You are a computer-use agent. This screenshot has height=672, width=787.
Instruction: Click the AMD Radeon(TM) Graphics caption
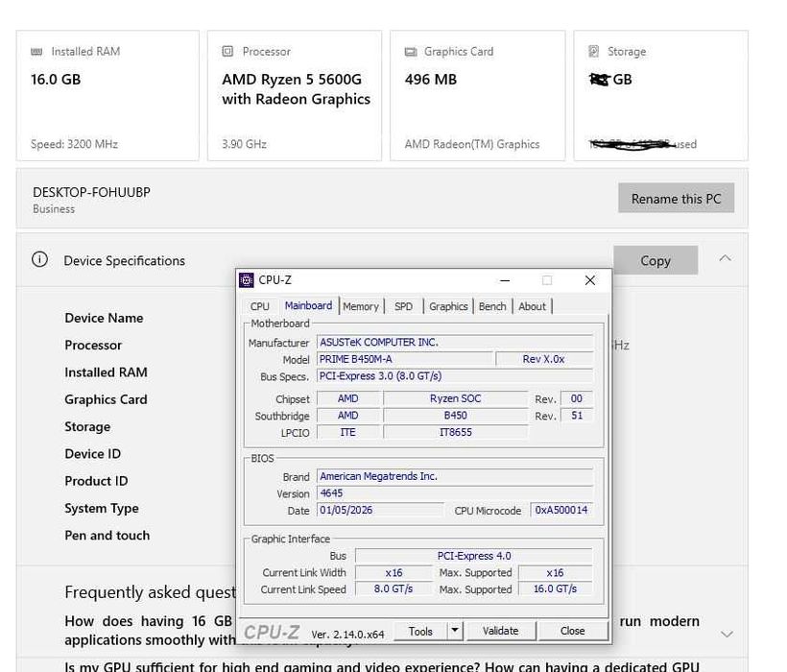click(472, 145)
